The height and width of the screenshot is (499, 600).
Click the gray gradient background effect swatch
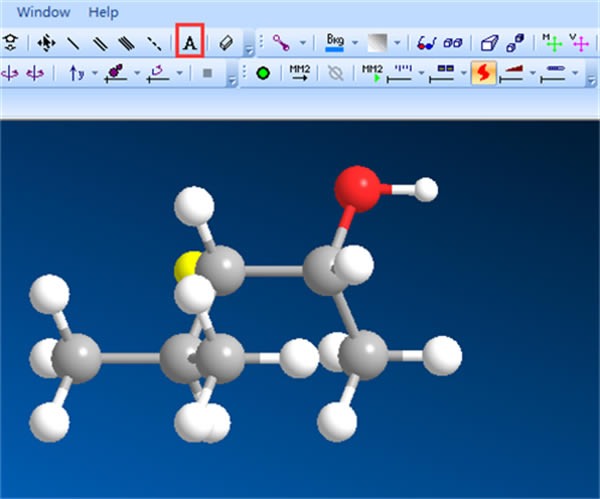coord(376,43)
